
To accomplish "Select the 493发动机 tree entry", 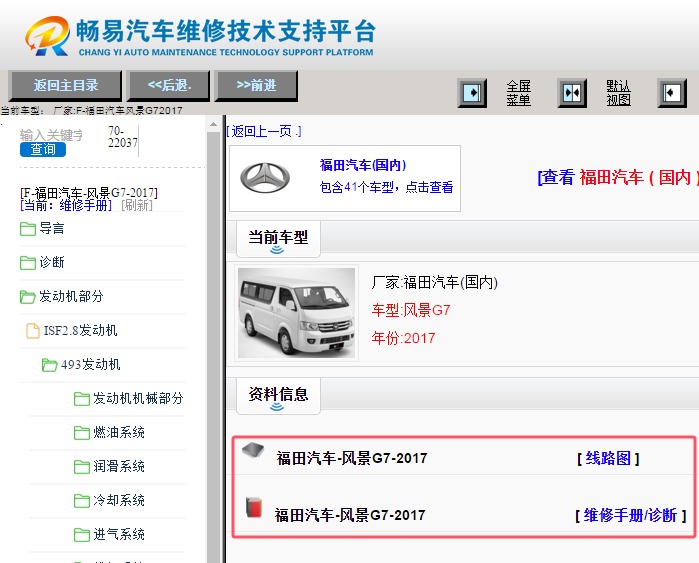I will [x=90, y=364].
